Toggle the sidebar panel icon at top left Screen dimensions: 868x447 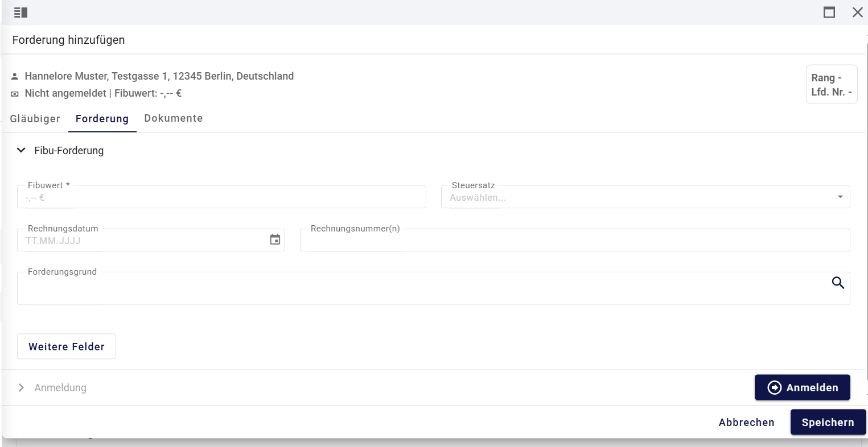20,13
